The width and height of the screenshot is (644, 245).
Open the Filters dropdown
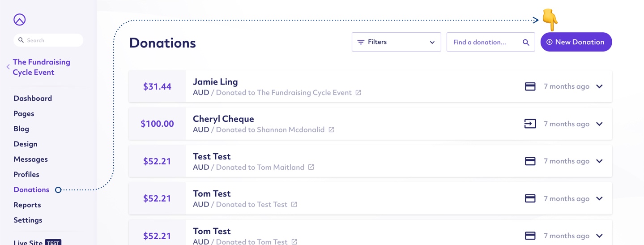coord(396,42)
